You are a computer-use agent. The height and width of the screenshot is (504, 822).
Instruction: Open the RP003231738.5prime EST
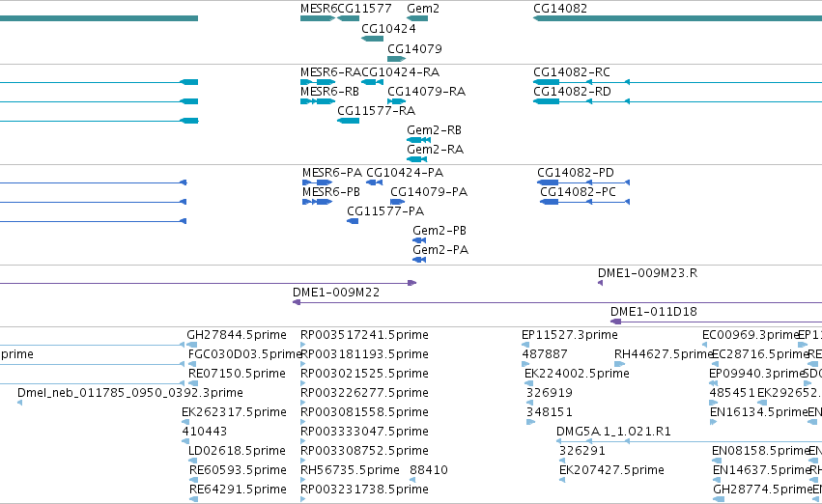[x=303, y=500]
